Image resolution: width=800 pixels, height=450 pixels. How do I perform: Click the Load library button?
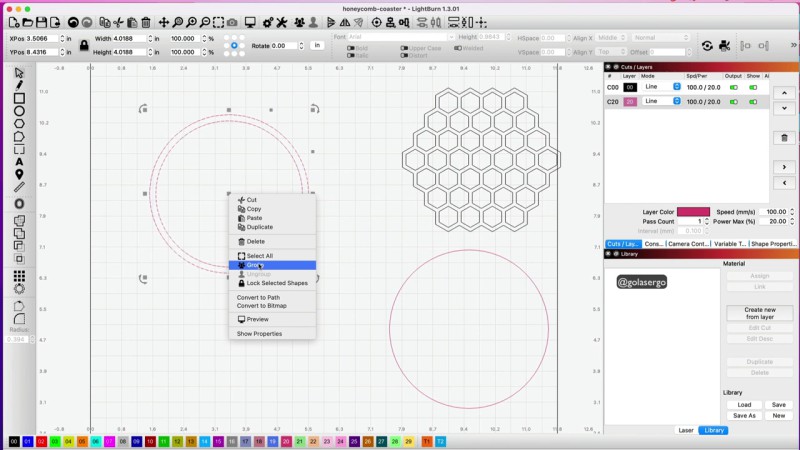744,405
